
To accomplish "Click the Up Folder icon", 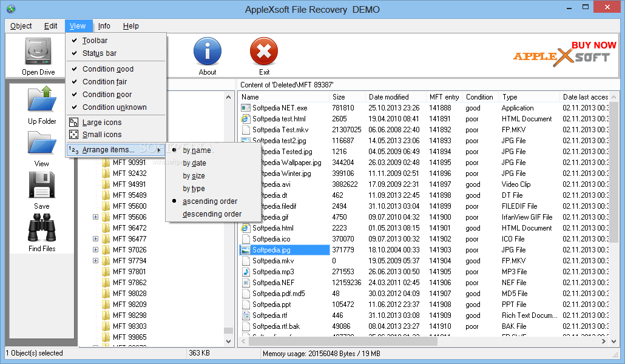I will 42,98.
